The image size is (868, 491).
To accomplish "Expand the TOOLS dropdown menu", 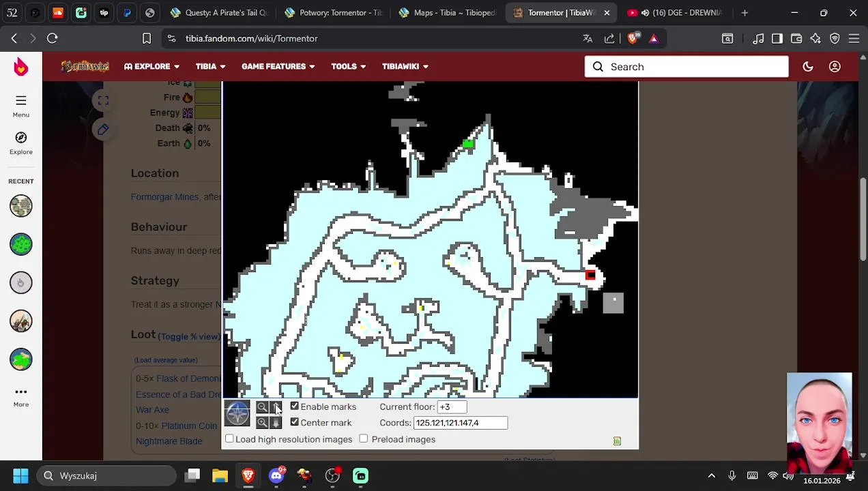I will point(349,67).
